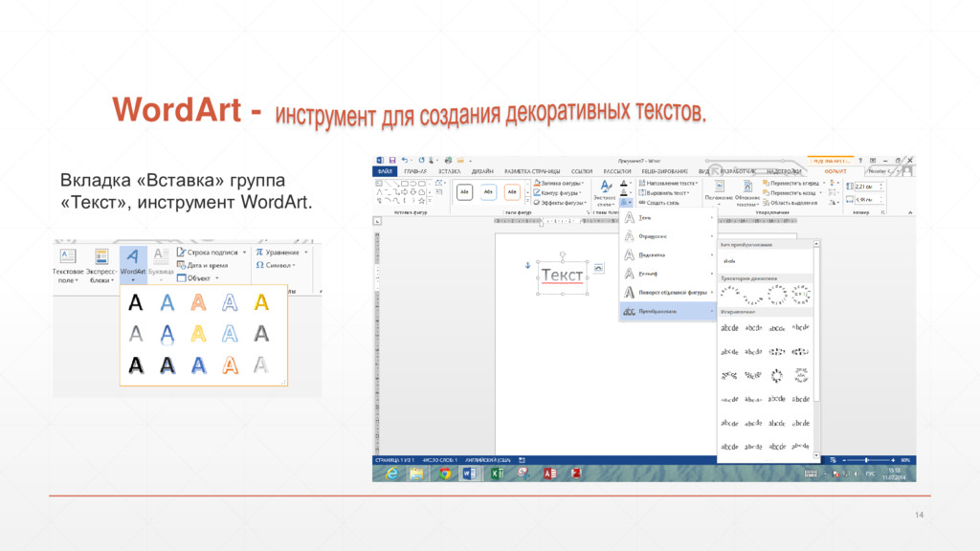Image resolution: width=980 pixels, height=551 pixels.
Task: Choose the orange outline WordArt in bottom row
Action: point(230,365)
